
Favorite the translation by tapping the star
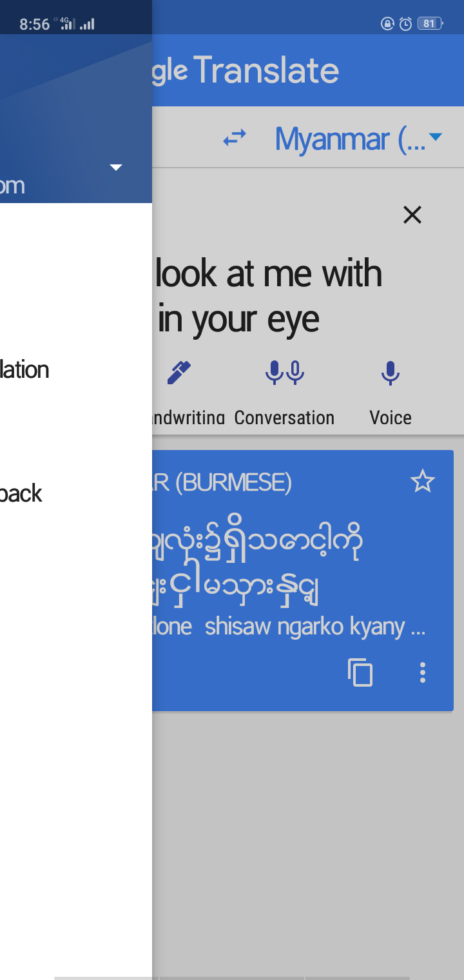point(423,480)
